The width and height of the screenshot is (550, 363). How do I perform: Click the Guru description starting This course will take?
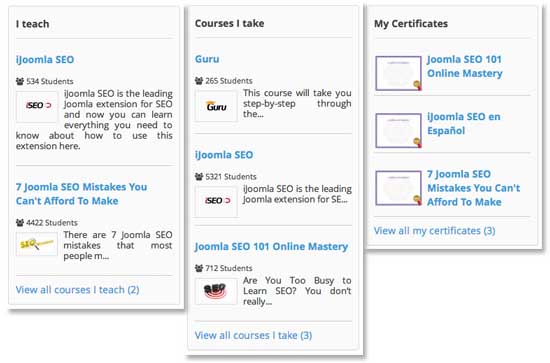(297, 103)
